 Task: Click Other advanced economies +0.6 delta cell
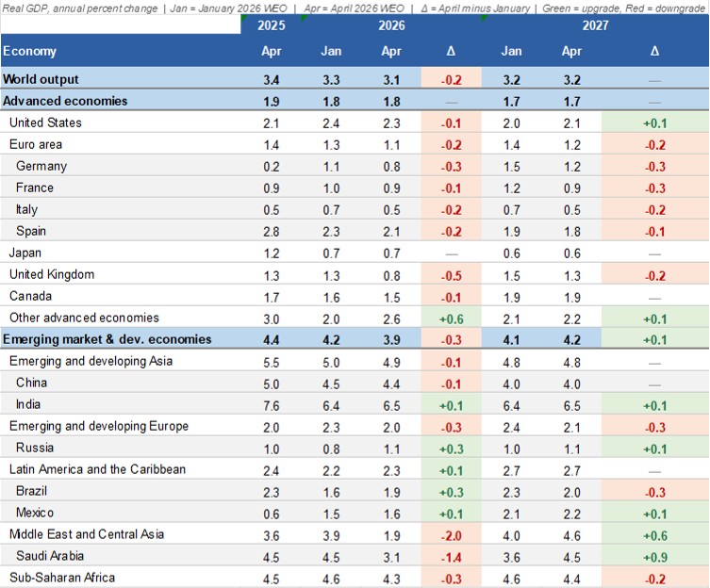451,318
